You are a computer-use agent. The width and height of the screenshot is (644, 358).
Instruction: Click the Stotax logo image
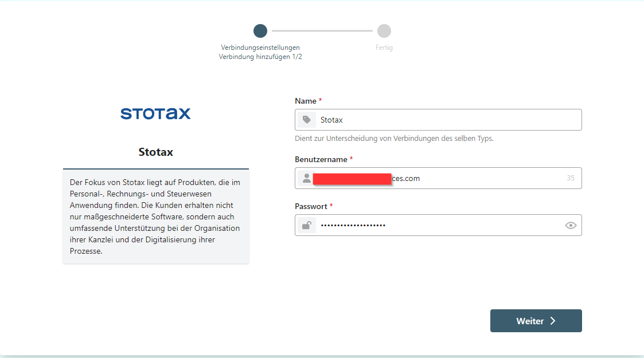tap(155, 113)
